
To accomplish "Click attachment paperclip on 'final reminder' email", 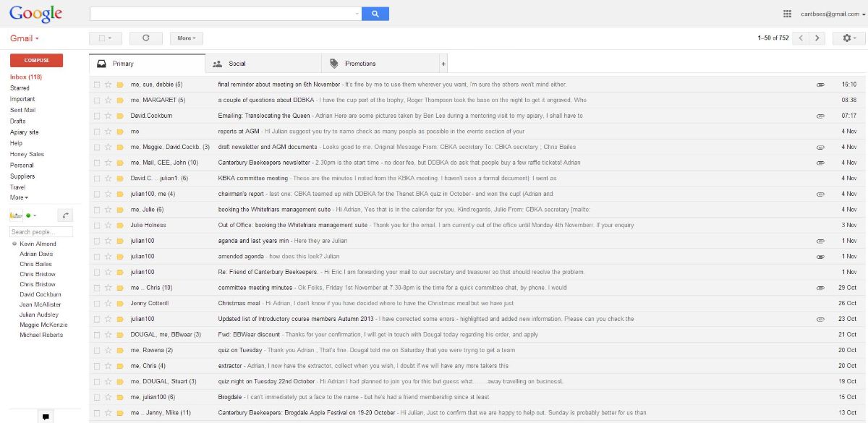I will pyautogui.click(x=820, y=85).
